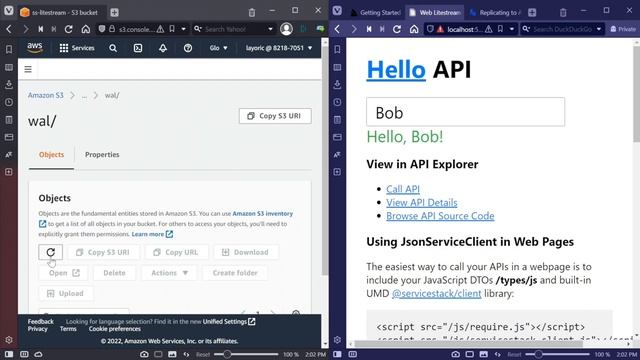Open the Amazon S3 inventory link
The width and height of the screenshot is (640, 360).
[x=262, y=213]
